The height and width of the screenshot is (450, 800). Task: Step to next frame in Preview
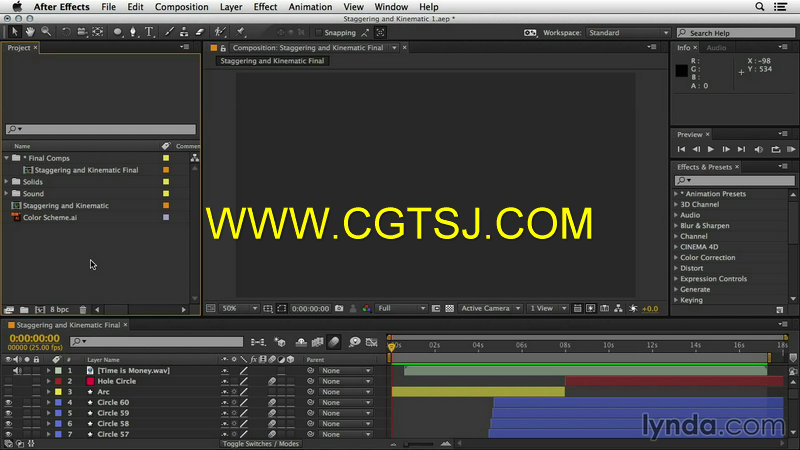click(x=726, y=149)
